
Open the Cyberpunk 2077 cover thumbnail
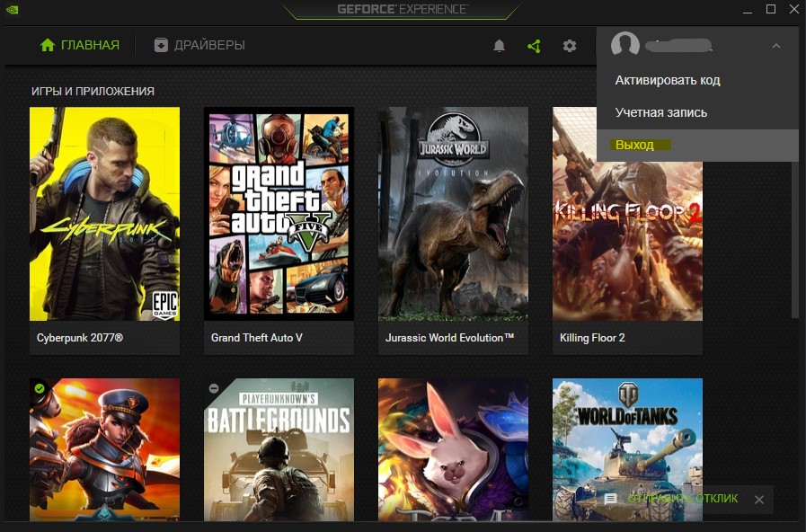click(105, 214)
